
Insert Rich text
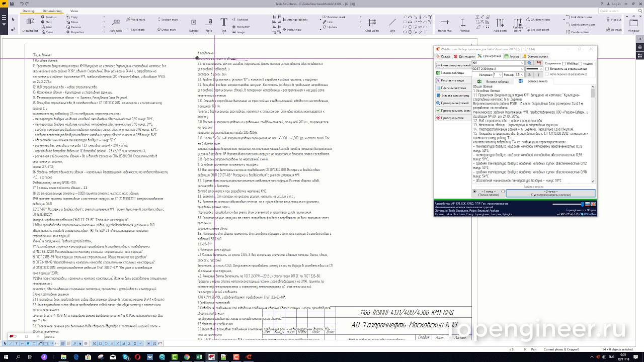click(x=240, y=20)
